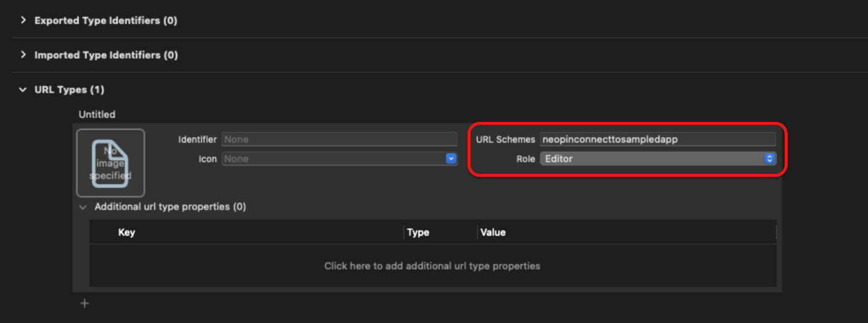868x323 pixels.
Task: Open the Icon combo box blue arrow
Action: 451,158
